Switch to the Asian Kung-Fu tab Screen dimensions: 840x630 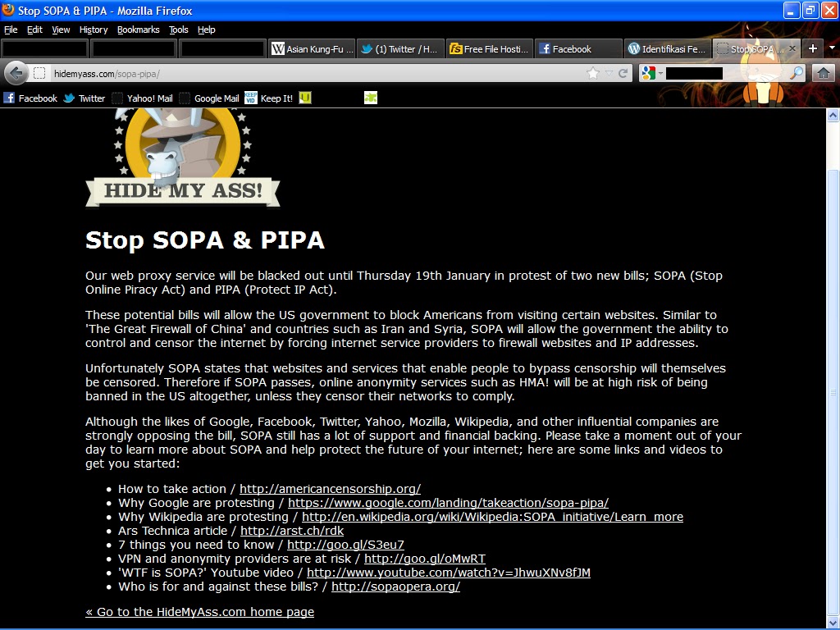(x=313, y=48)
